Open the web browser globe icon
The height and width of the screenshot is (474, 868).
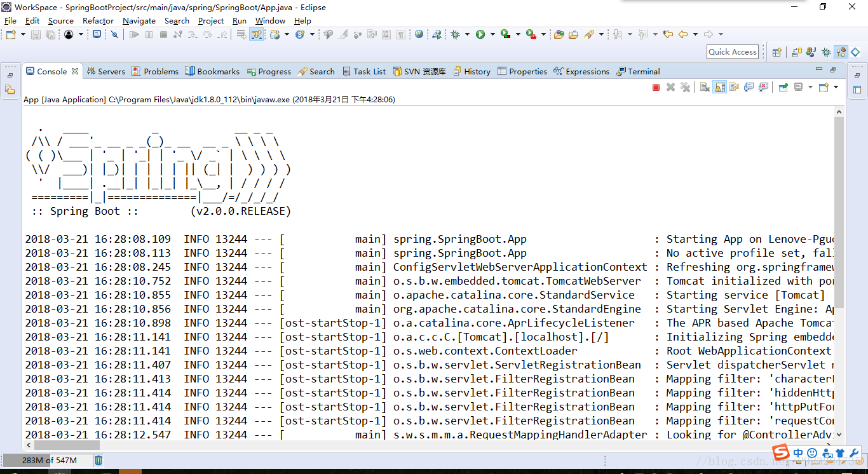(419, 34)
